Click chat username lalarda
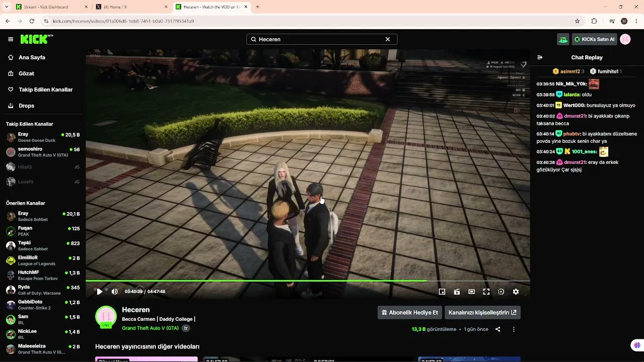Screen dimensions: 644x362 [572, 95]
